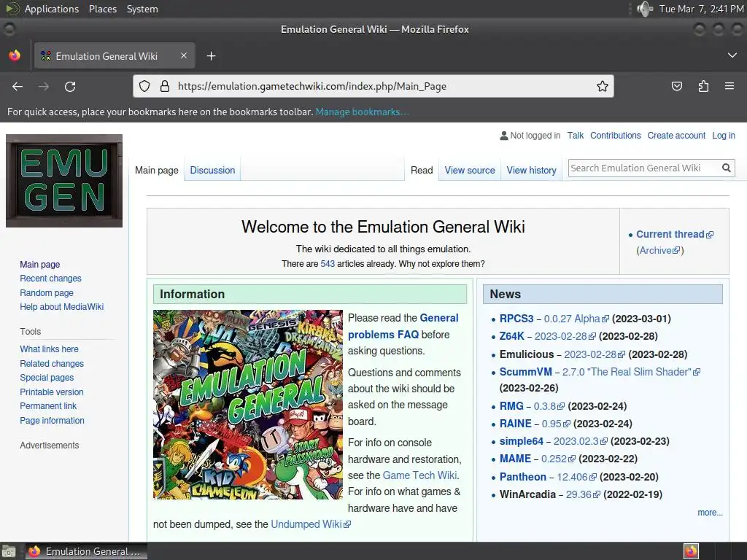Click the browser forward arrow button
Image resolution: width=747 pixels, height=560 pixels.
44,87
